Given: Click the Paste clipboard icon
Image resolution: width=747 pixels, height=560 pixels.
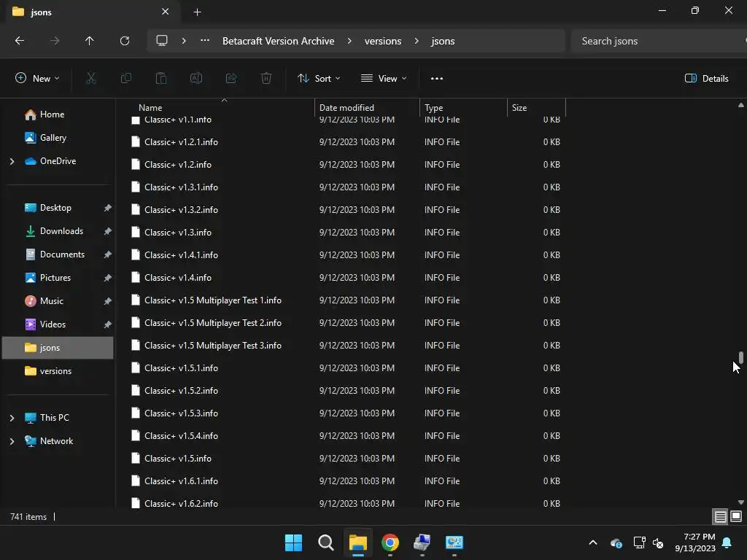Looking at the screenshot, I should (x=161, y=78).
